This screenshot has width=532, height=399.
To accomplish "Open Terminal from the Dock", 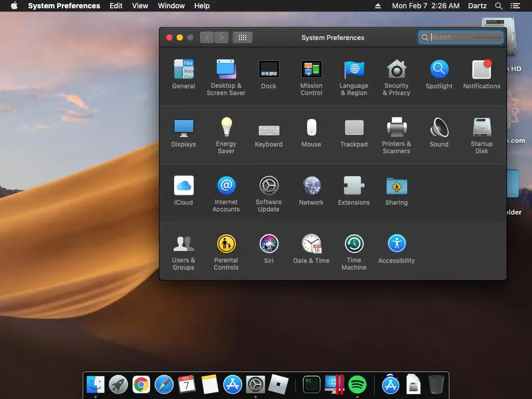I will [x=312, y=385].
